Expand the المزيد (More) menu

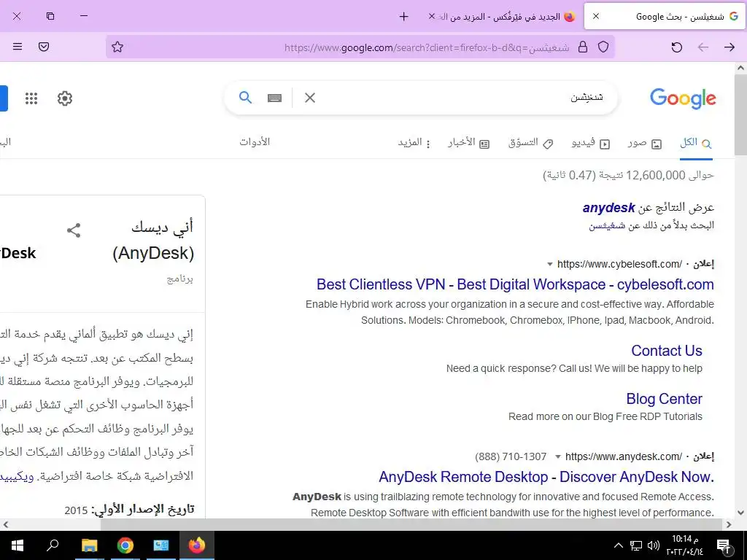pos(414,143)
